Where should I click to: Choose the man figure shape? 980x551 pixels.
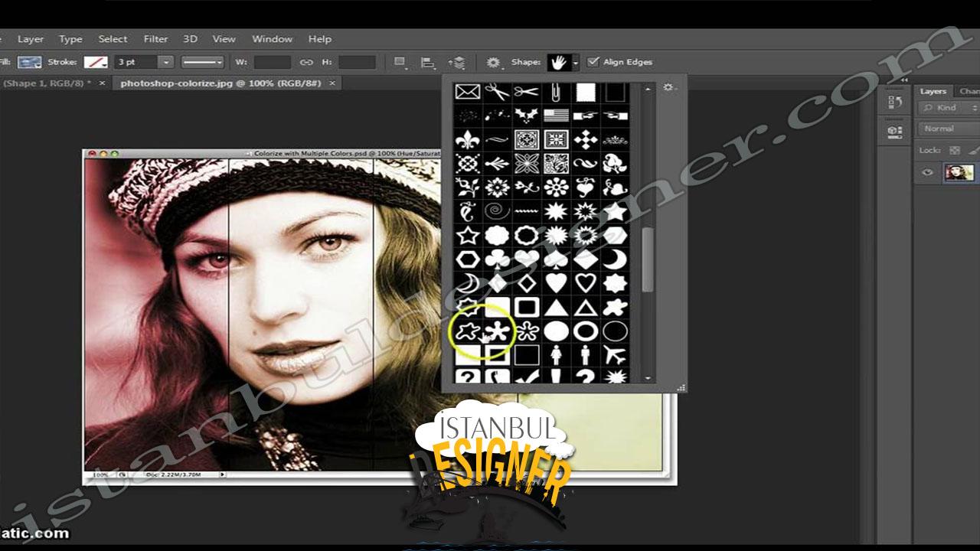tap(586, 355)
